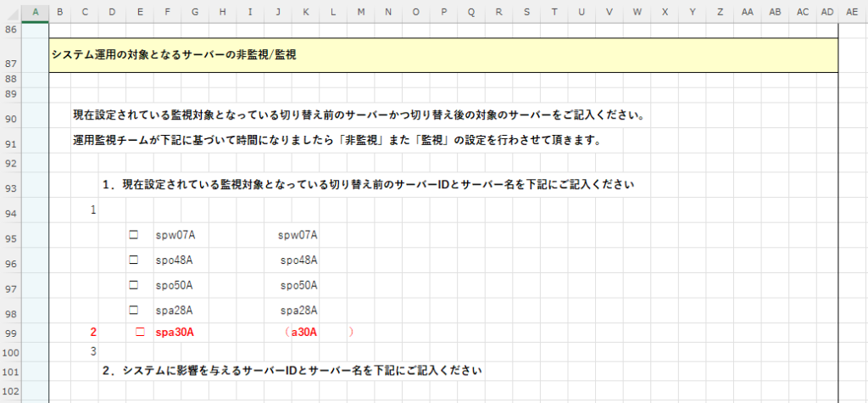Tick the spo48A checkbox

click(133, 260)
